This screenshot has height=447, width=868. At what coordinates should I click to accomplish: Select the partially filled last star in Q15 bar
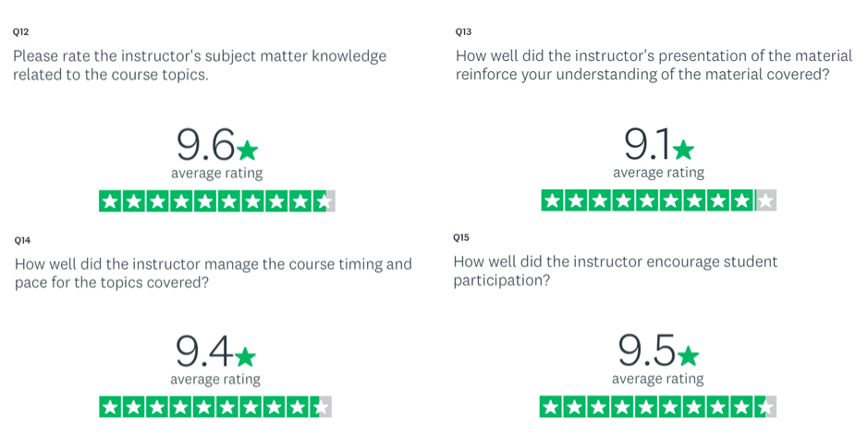[765, 406]
